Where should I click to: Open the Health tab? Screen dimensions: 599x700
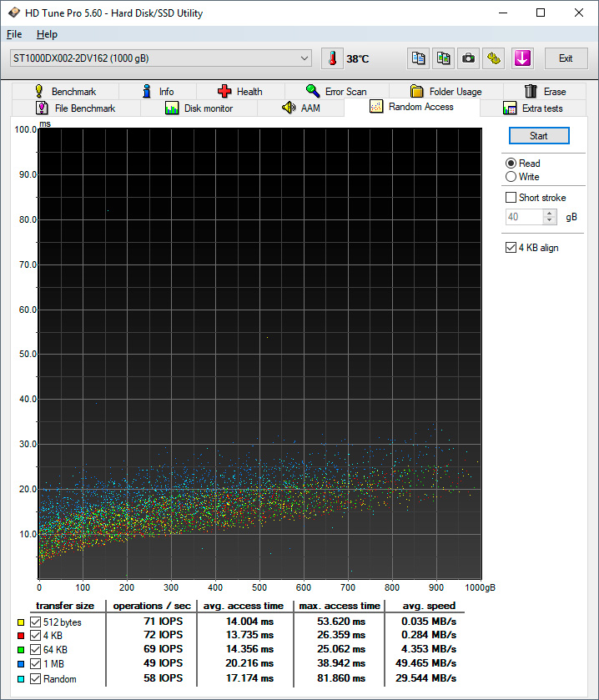point(239,92)
